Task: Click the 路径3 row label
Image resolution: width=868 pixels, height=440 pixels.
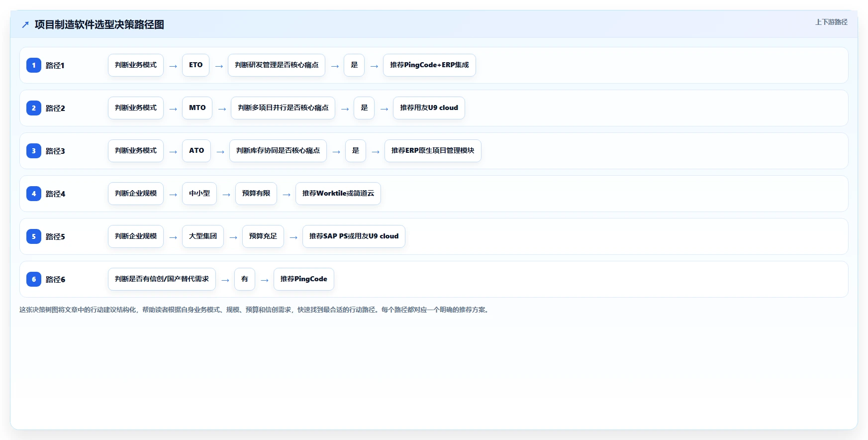Action: click(55, 151)
